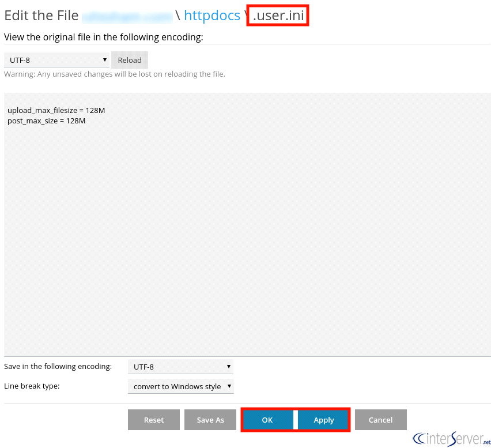Reset the file changes

(x=154, y=420)
